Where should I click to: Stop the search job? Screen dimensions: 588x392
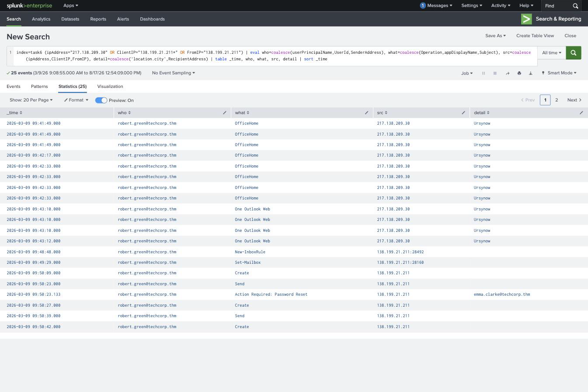coord(495,73)
